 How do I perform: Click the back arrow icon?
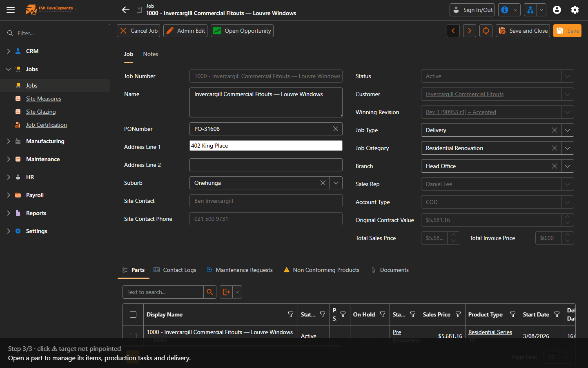coord(126,10)
